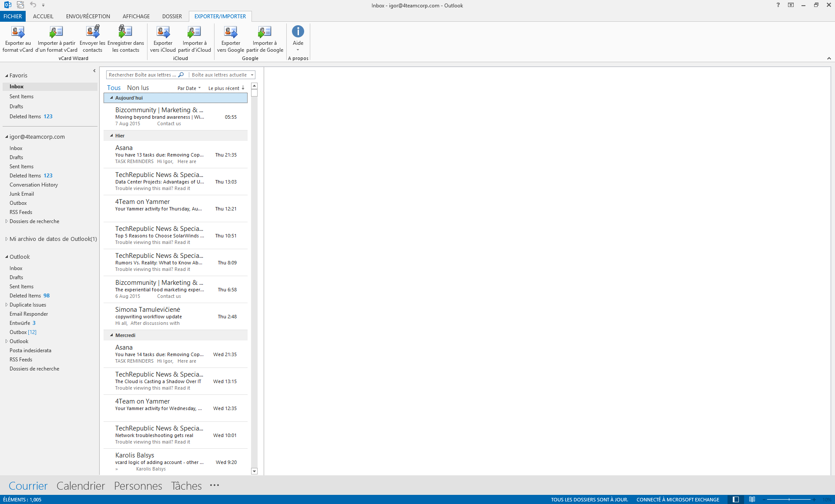
Task: Select EXPORTER/IMPORTER tab
Action: point(220,16)
